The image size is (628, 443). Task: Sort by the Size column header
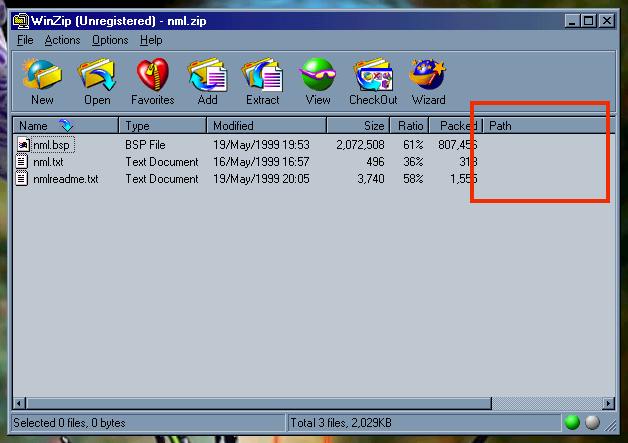pyautogui.click(x=358, y=126)
